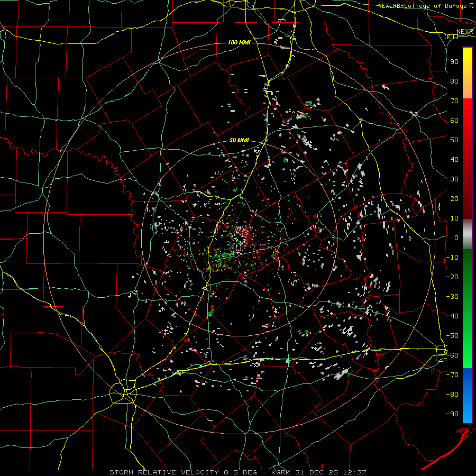This screenshot has width=476, height=476.
Task: Click the storm relative velocity caption at bottom
Action: (237, 472)
